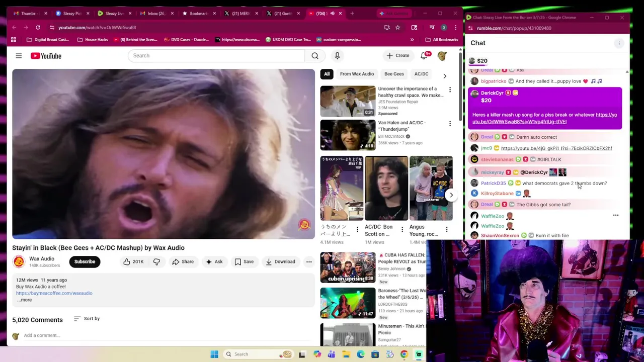Expand the video description with ...more
The width and height of the screenshot is (644, 362).
tap(24, 300)
